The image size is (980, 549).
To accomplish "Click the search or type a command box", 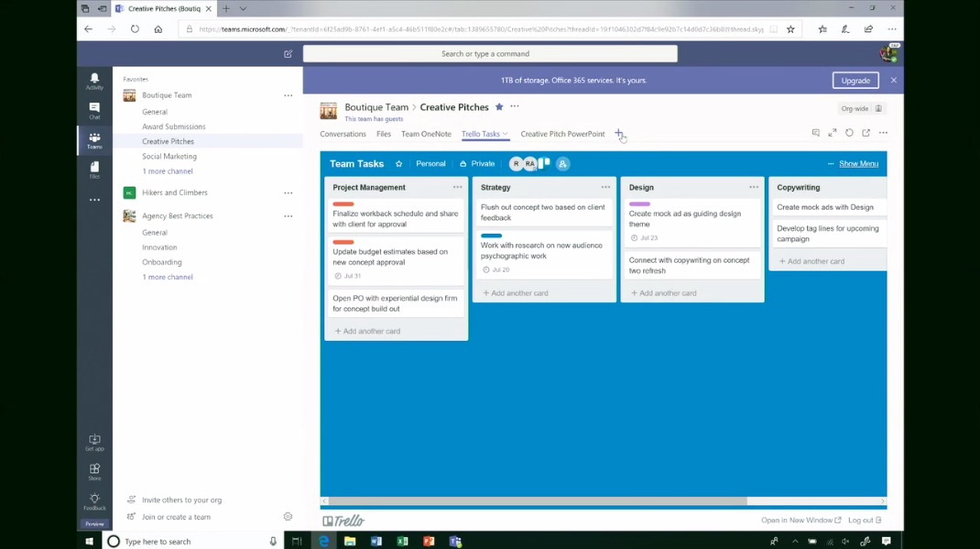I will 490,54.
